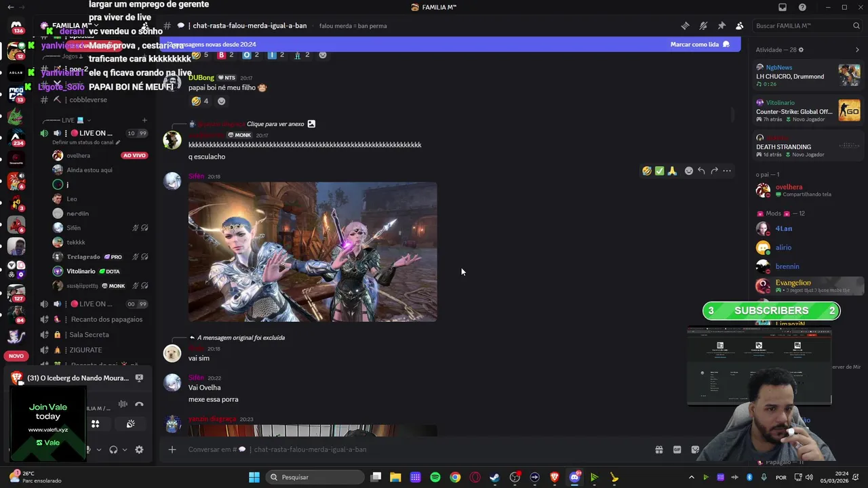Viewport: 868px width, 488px height.
Task: Click Windows Start button
Action: click(x=254, y=477)
